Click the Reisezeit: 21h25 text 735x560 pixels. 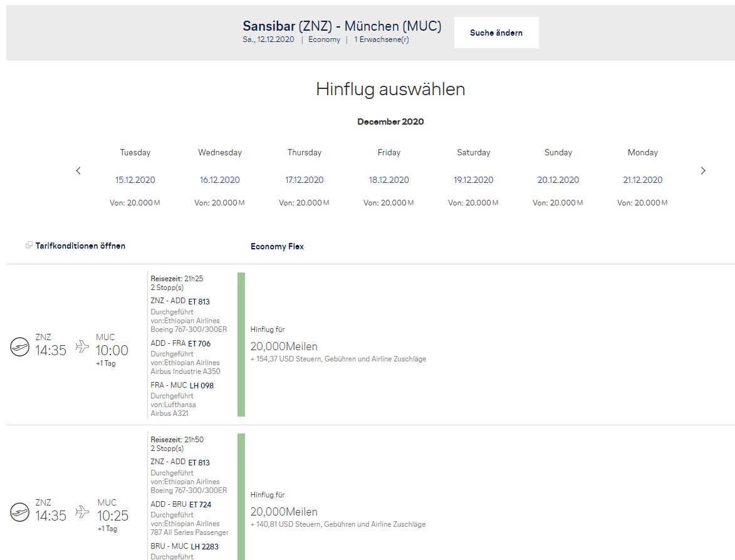177,278
